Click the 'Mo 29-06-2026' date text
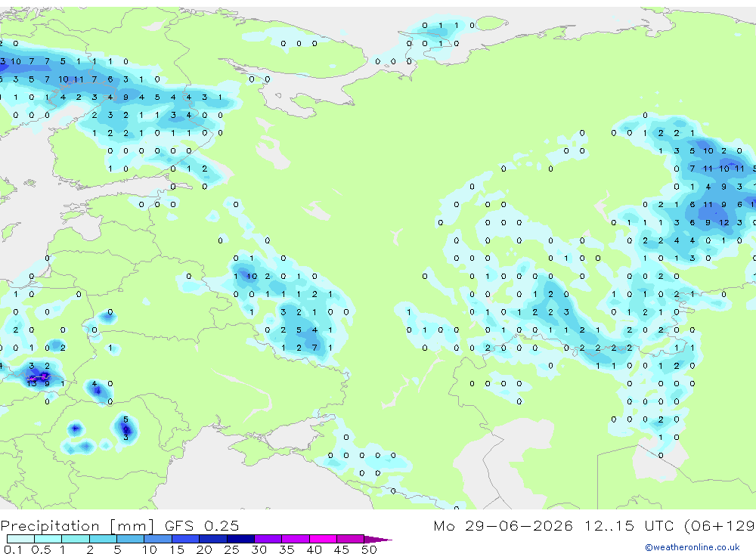 503,525
